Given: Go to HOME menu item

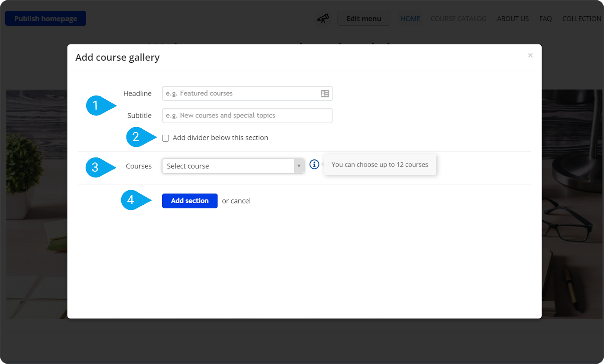Looking at the screenshot, I should pos(410,19).
